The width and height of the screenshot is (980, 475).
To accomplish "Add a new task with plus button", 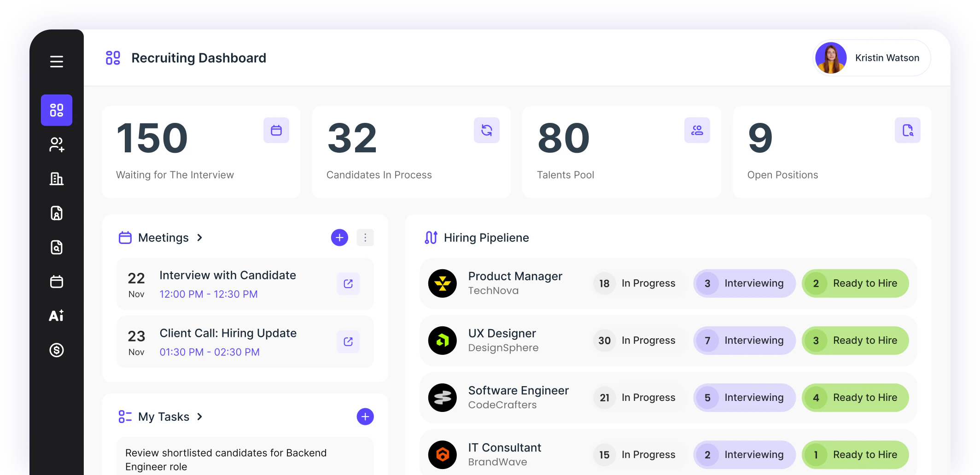I will [365, 417].
